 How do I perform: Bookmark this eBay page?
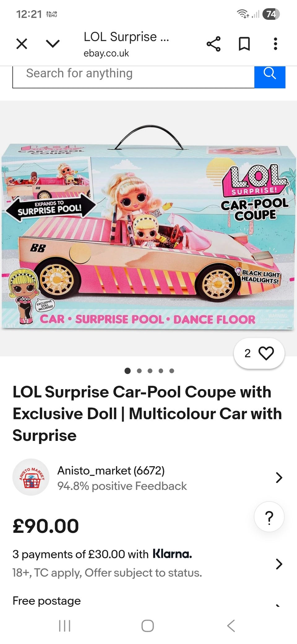click(x=244, y=44)
